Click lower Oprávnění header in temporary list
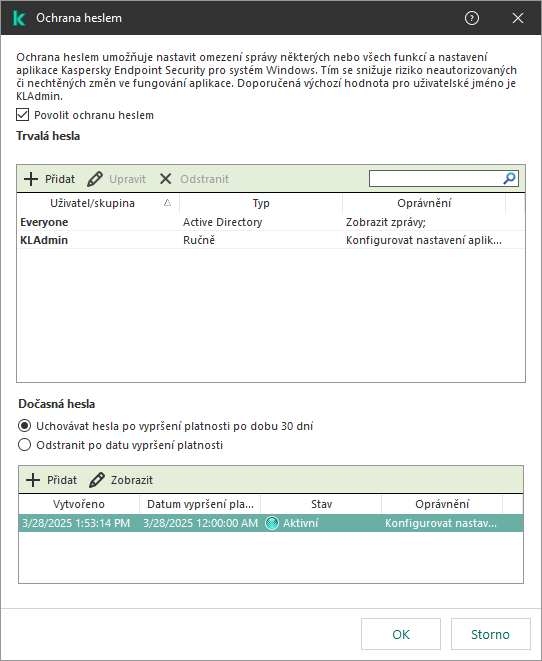This screenshot has width=542, height=661. [442, 504]
